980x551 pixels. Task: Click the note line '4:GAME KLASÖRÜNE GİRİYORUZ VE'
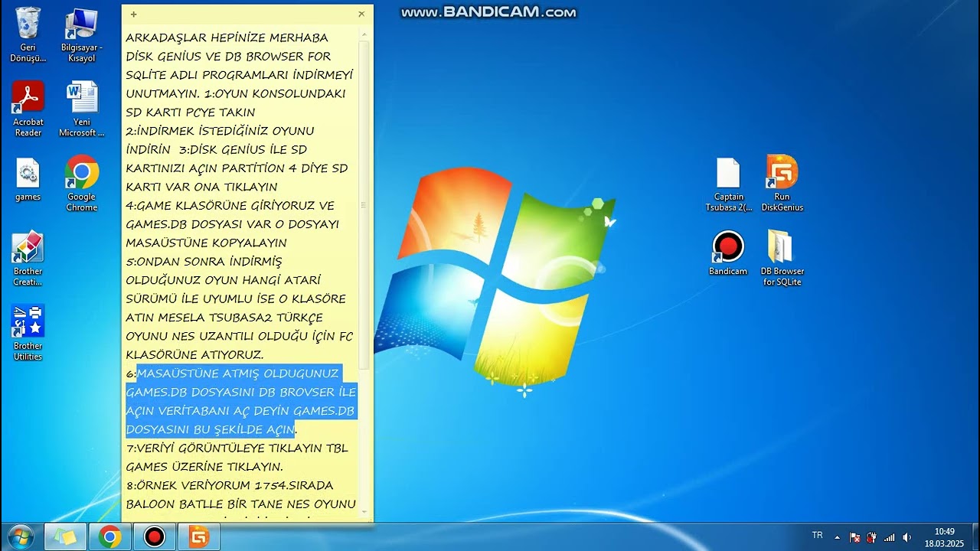coord(230,205)
